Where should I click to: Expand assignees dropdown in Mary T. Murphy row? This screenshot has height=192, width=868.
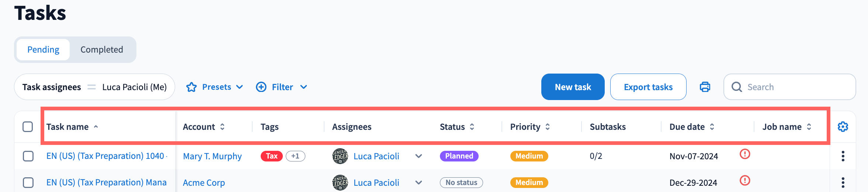tap(419, 156)
